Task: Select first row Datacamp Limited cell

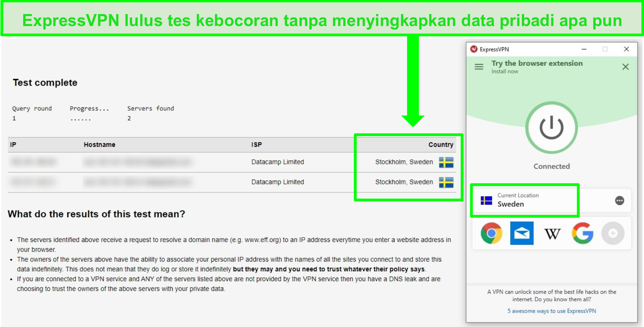Action: click(277, 162)
